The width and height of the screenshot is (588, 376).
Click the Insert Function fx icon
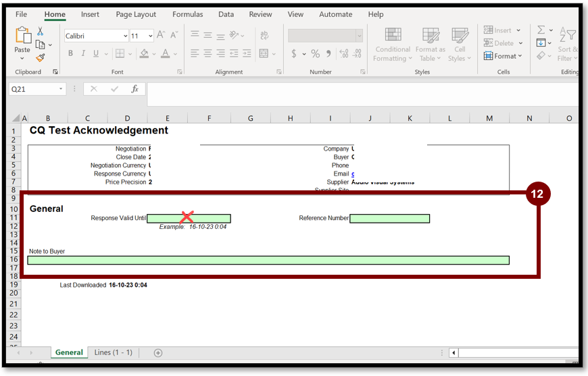tap(134, 89)
